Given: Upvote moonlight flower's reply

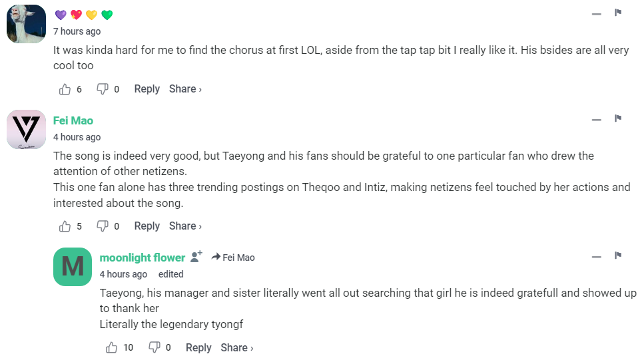Looking at the screenshot, I should (111, 347).
